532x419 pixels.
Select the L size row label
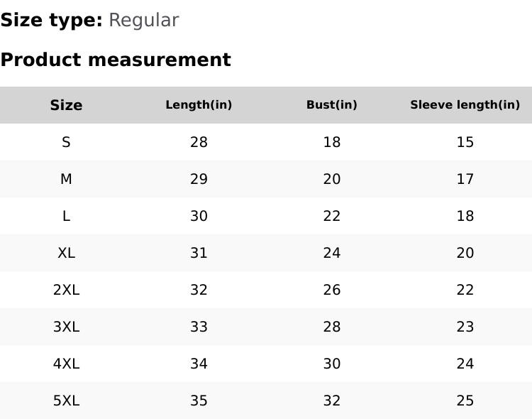click(x=66, y=216)
